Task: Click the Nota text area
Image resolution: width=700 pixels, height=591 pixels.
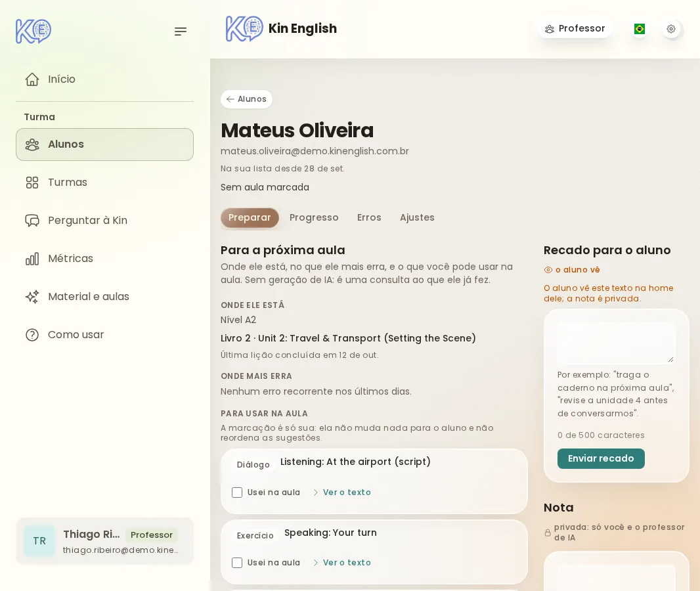Action: (x=617, y=578)
